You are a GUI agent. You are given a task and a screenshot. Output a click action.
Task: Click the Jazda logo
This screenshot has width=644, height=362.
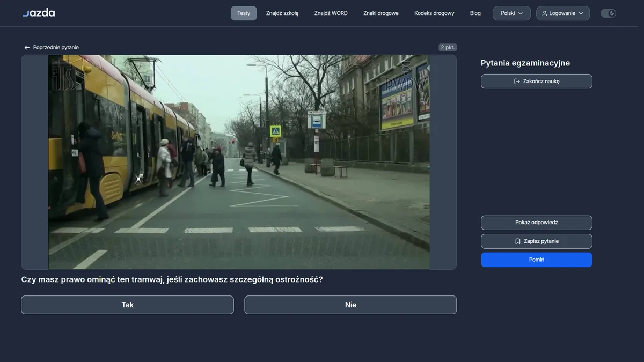tap(39, 13)
